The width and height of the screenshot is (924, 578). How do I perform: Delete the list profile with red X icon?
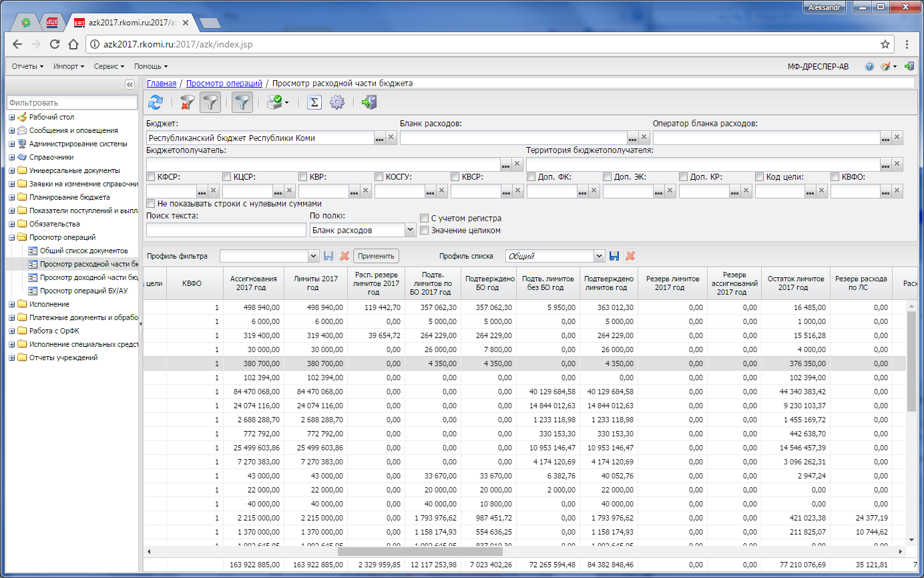(630, 256)
